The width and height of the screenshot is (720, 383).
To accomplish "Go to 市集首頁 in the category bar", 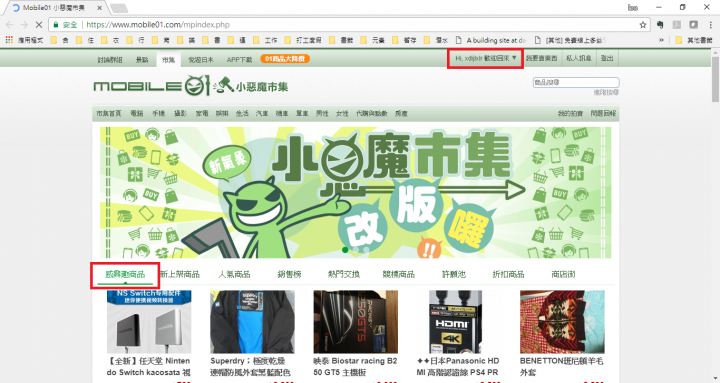I will tap(108, 113).
